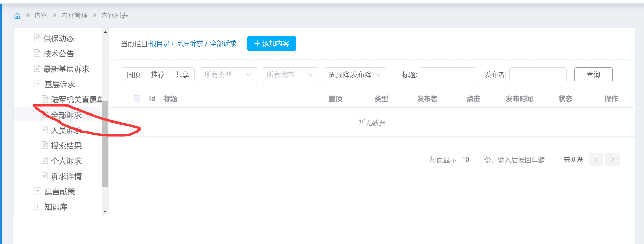The width and height of the screenshot is (644, 244).
Task: Click the 点击 column header
Action: coord(473,99)
